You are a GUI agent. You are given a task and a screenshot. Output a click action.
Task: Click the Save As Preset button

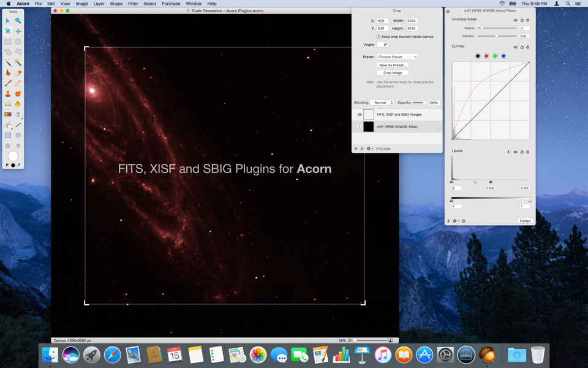point(393,65)
